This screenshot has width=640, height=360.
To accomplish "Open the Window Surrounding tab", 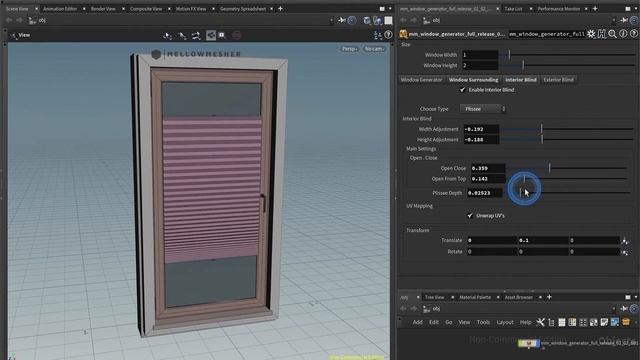I will [x=473, y=80].
